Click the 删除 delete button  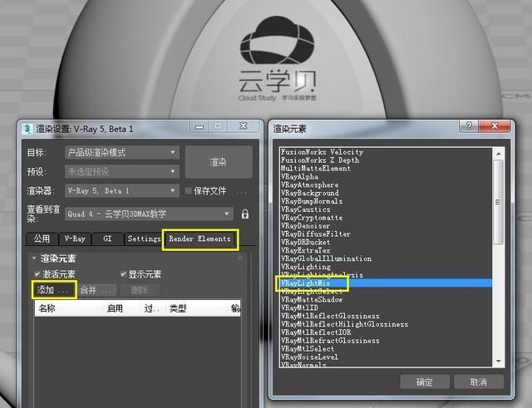140,290
